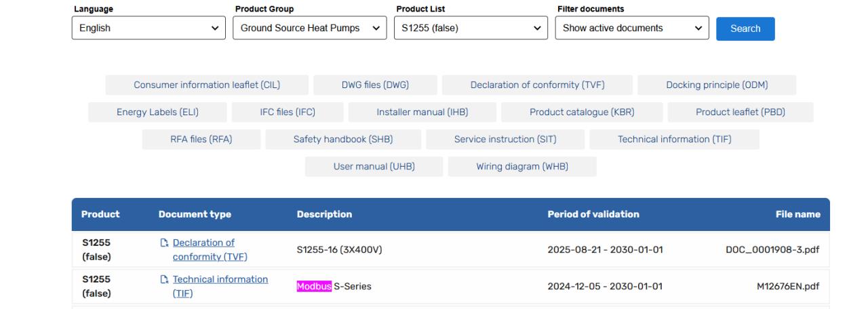The height and width of the screenshot is (309, 868).
Task: Select the Safety handbook (SHB) filter
Action: (x=342, y=140)
